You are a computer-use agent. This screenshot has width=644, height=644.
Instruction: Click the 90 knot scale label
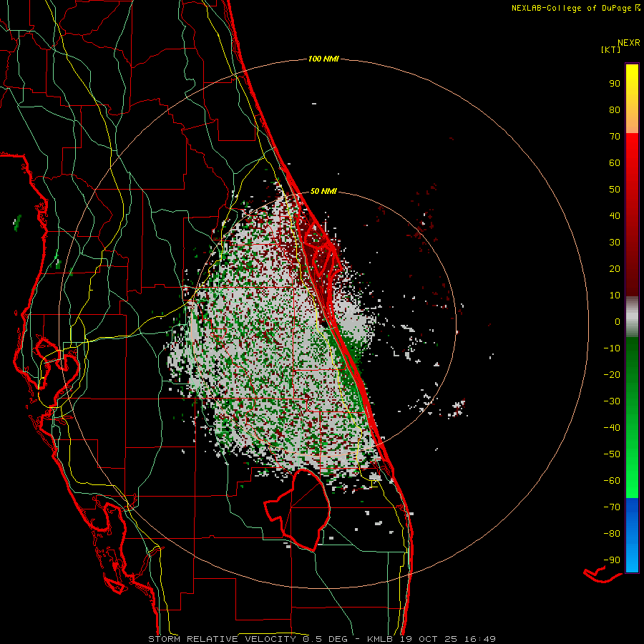tap(615, 84)
